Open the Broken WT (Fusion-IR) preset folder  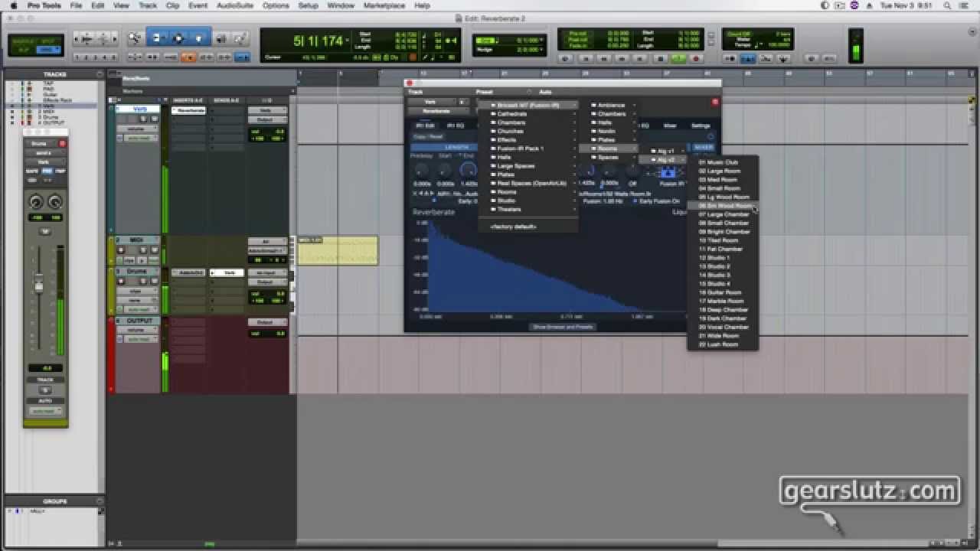(x=528, y=105)
